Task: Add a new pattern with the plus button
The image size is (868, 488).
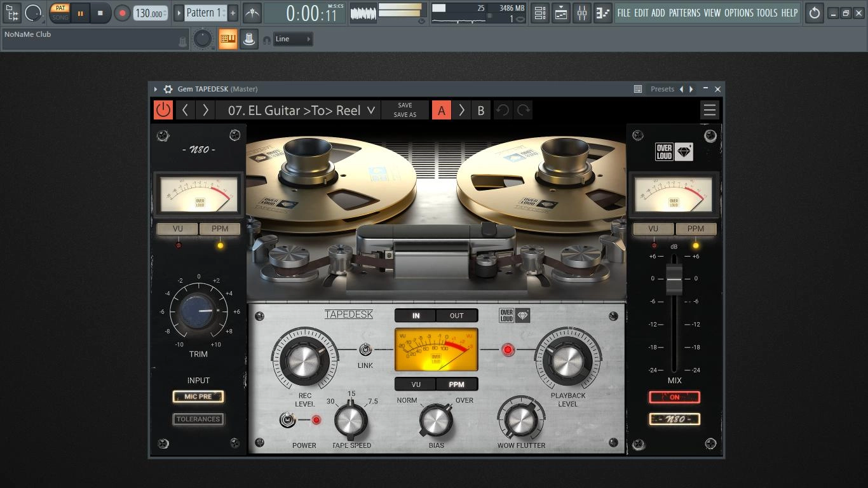Action: pyautogui.click(x=233, y=13)
